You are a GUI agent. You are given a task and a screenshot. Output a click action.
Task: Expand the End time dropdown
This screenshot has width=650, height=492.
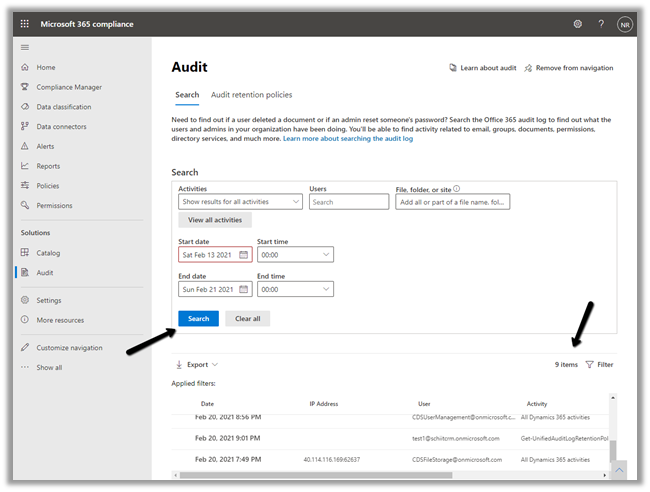coord(295,289)
